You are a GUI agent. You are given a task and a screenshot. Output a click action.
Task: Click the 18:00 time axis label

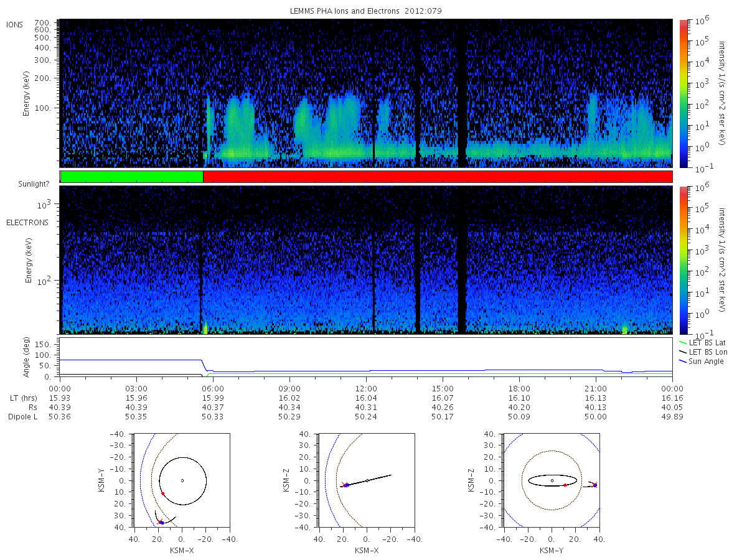[519, 388]
